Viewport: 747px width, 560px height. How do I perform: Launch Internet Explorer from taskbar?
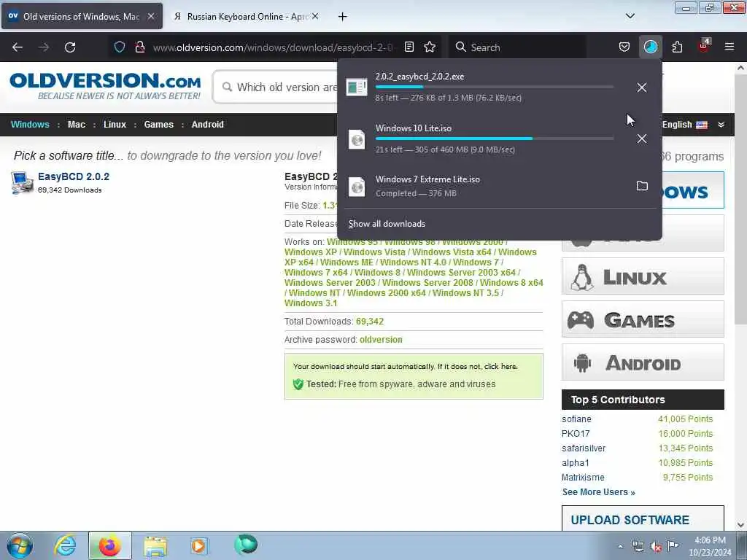coord(65,545)
